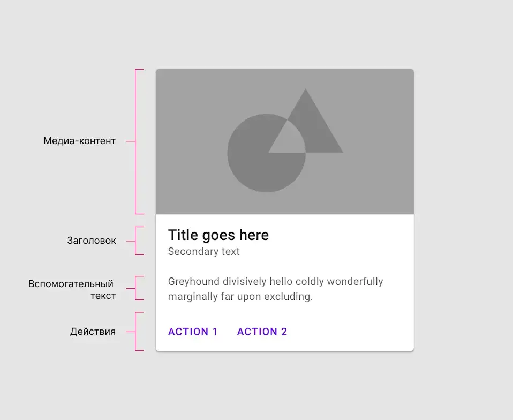Click the "Заголовок" annotation label
This screenshot has width=513, height=420.
(x=92, y=241)
